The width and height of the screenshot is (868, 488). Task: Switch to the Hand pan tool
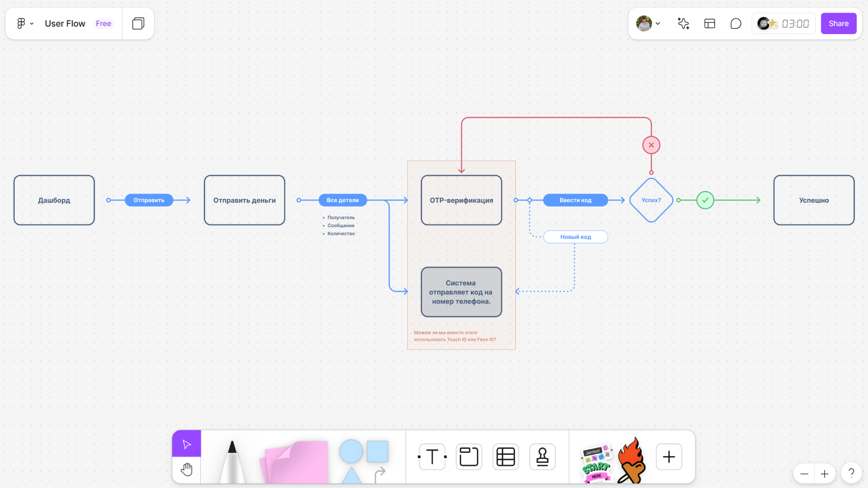click(x=187, y=469)
